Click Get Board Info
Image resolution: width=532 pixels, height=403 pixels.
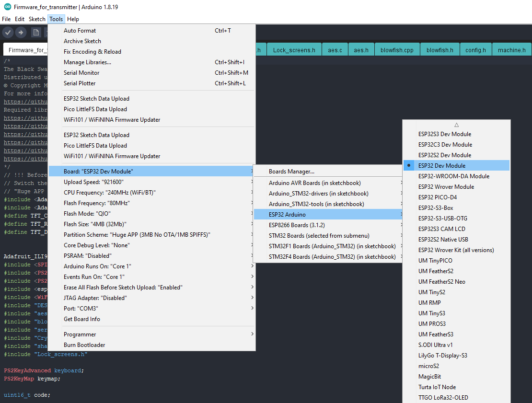click(151, 319)
